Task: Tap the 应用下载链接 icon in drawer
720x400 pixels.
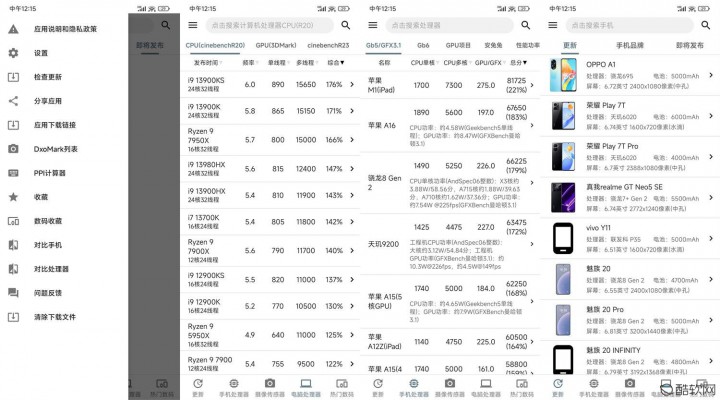Action: pyautogui.click(x=13, y=125)
